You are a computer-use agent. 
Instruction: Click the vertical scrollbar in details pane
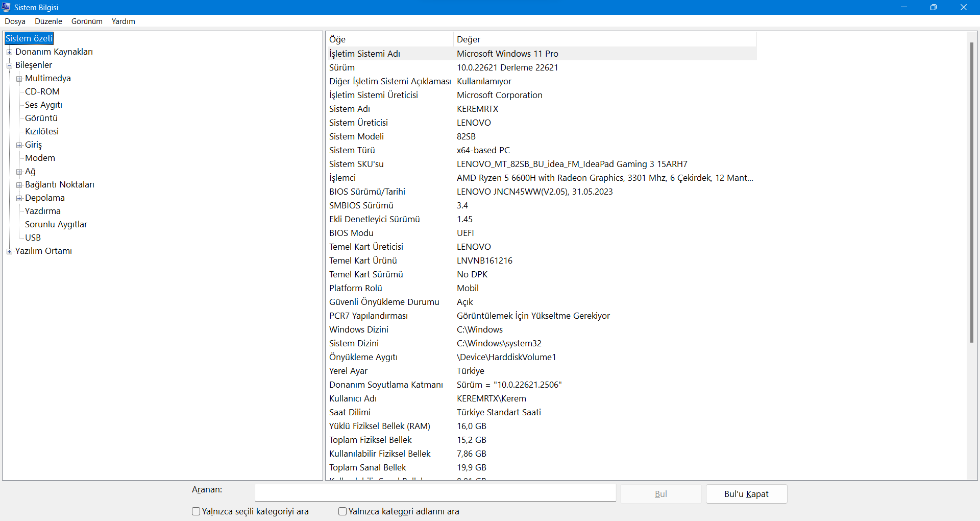[972, 192]
